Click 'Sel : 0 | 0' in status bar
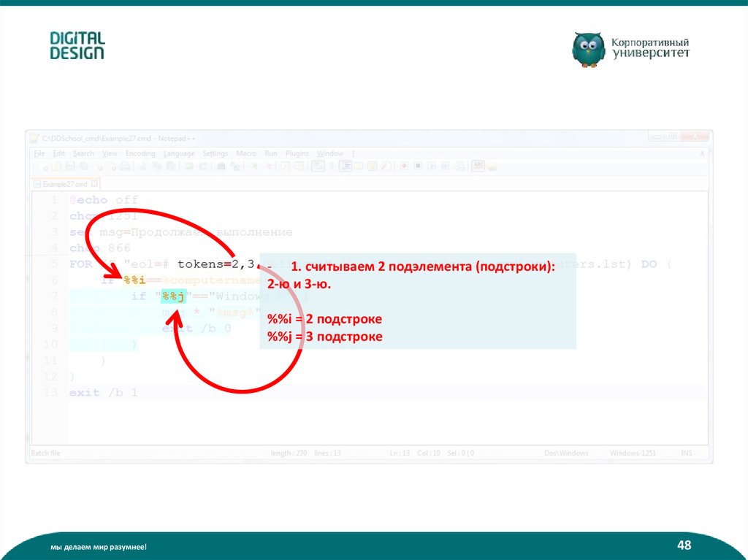The width and height of the screenshot is (748, 560). pos(460,453)
